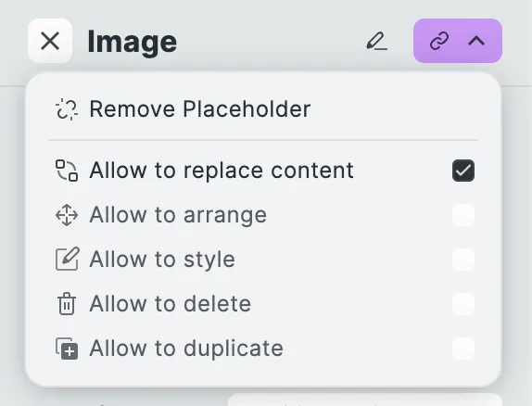Tick the Allow to delete checkbox
Viewport: 532px width, 406px height.
[x=463, y=304]
